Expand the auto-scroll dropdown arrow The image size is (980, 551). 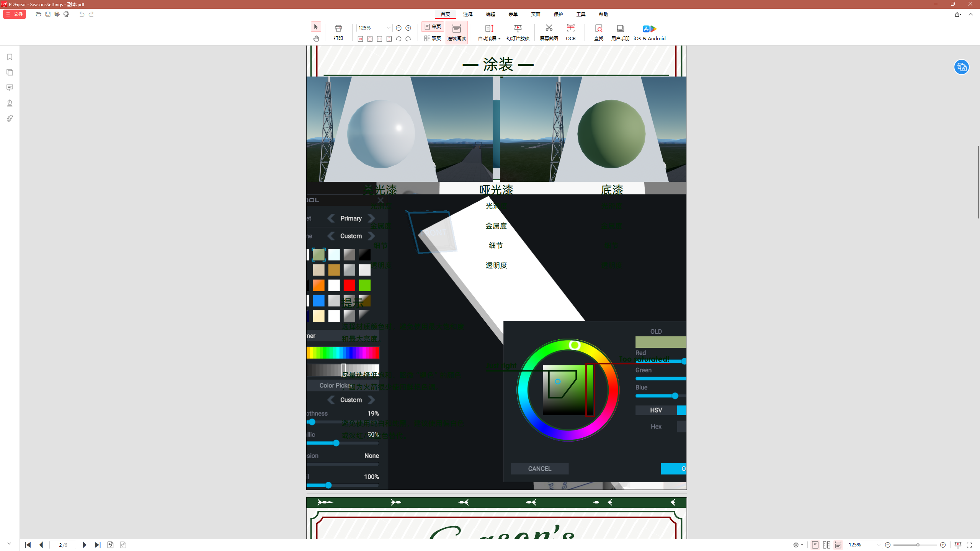click(499, 39)
